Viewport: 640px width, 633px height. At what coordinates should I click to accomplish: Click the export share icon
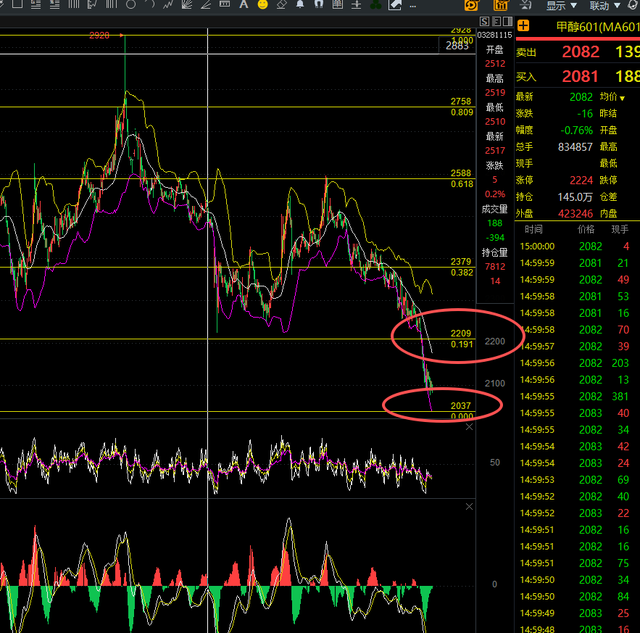395,4
